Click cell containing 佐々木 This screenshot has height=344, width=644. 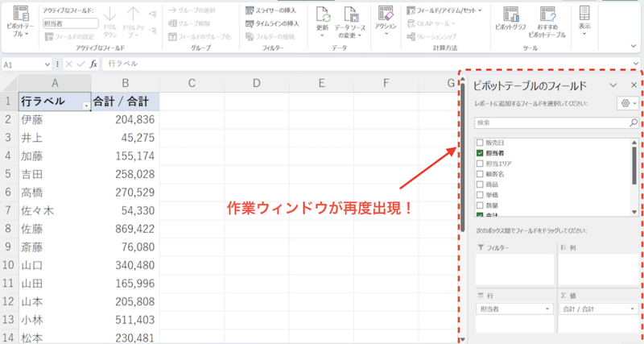(x=55, y=210)
